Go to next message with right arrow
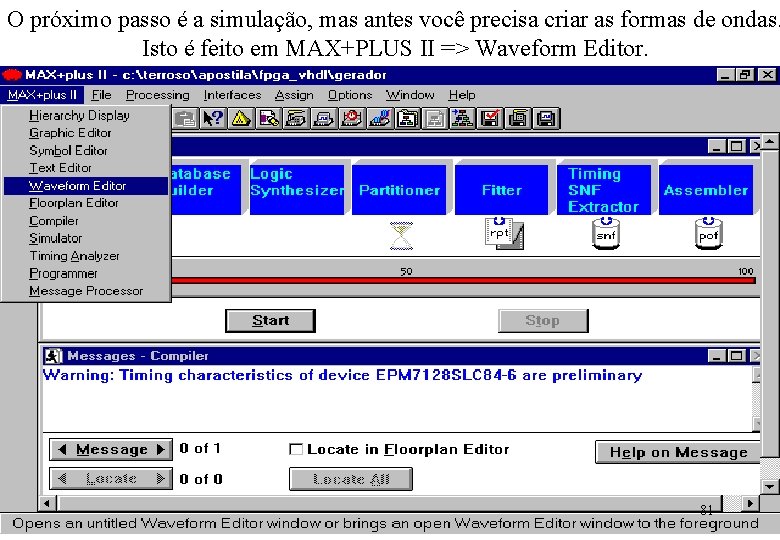This screenshot has width=780, height=540. click(x=160, y=450)
